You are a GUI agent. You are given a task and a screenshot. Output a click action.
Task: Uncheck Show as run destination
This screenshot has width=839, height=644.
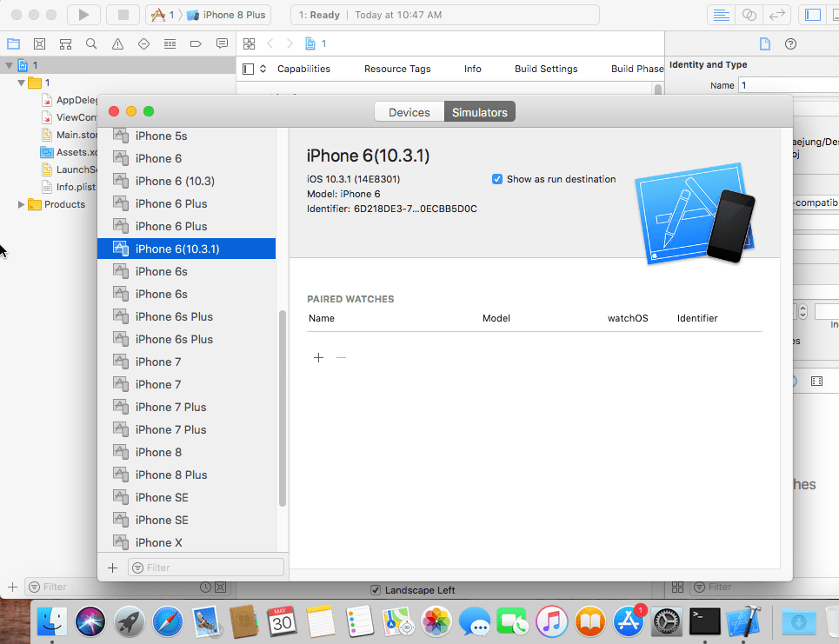[497, 179]
